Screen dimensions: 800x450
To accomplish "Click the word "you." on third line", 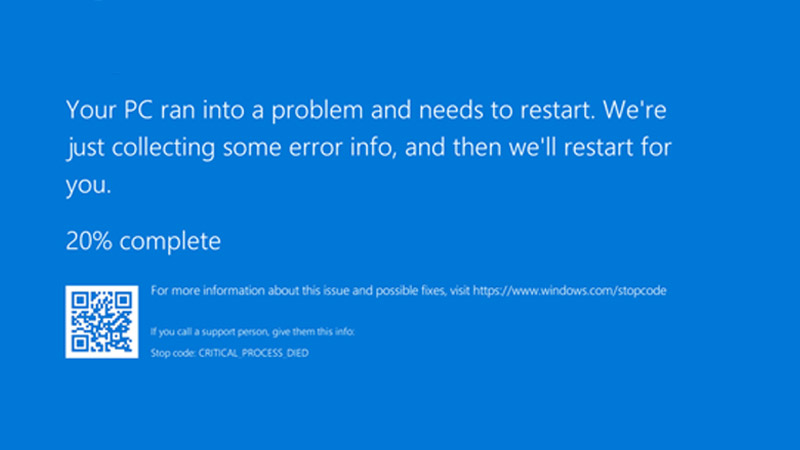I will (x=88, y=186).
